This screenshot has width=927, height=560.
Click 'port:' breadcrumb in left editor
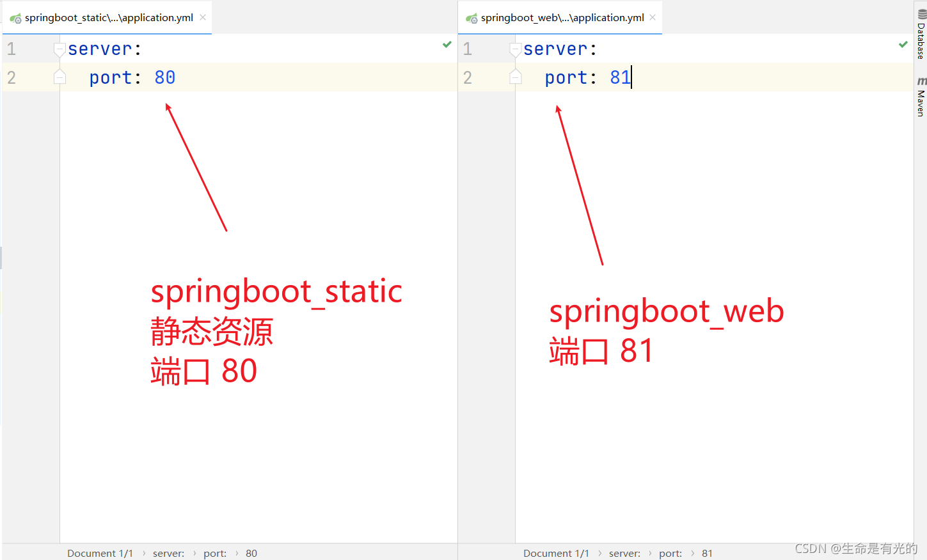point(215,553)
